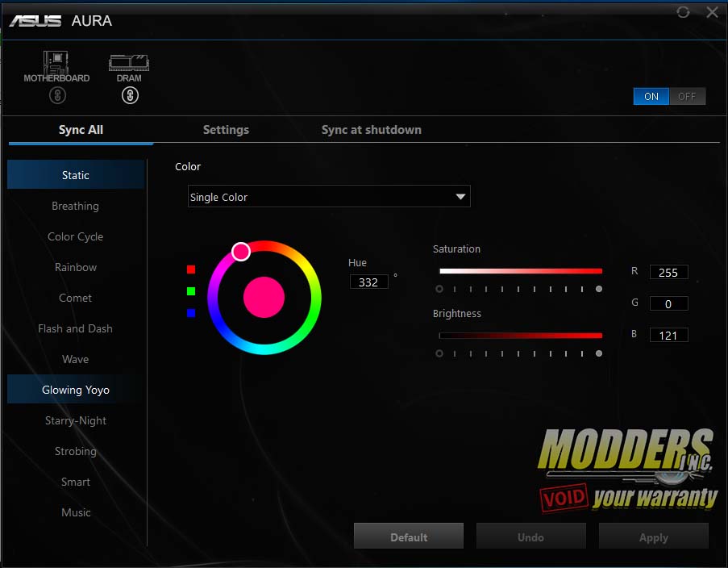Click the Undo button

click(531, 537)
